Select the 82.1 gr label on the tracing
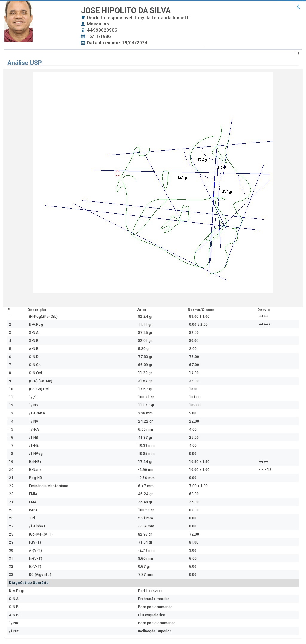The height and width of the screenshot is (644, 306). (x=182, y=178)
